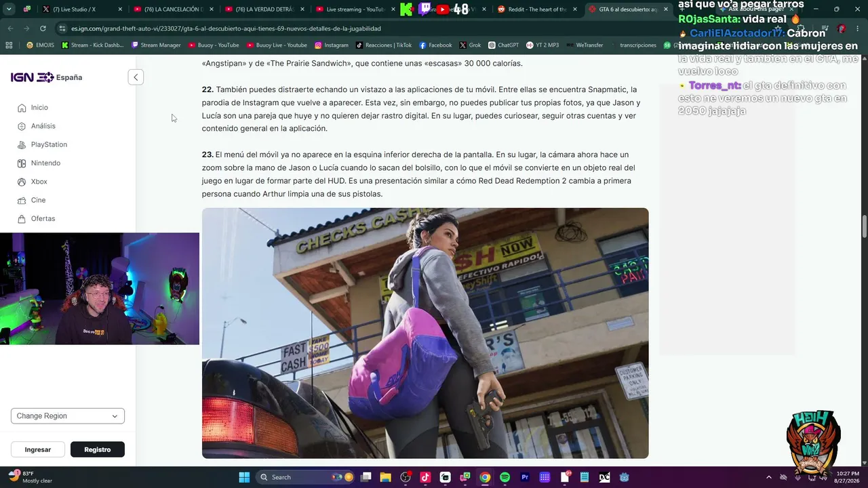This screenshot has height=488, width=868.
Task: Click paragraph number 23 about the móvil menu
Action: click(418, 174)
